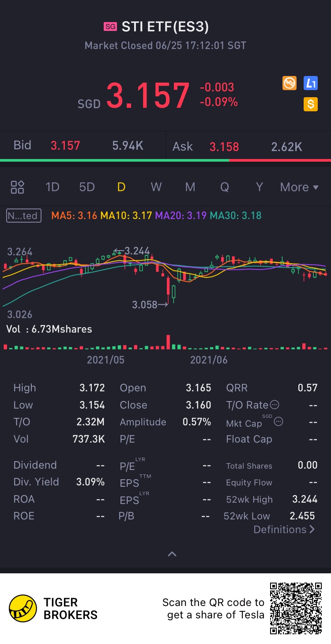Tap the Total Shares value 0.00

pyautogui.click(x=308, y=465)
